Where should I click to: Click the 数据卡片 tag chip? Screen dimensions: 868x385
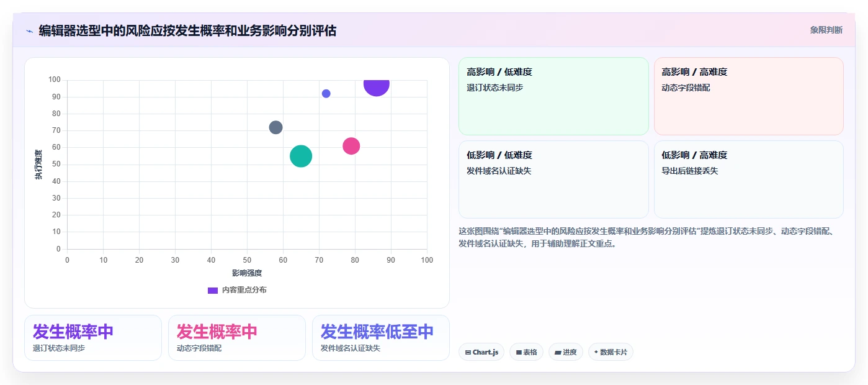[x=611, y=352]
